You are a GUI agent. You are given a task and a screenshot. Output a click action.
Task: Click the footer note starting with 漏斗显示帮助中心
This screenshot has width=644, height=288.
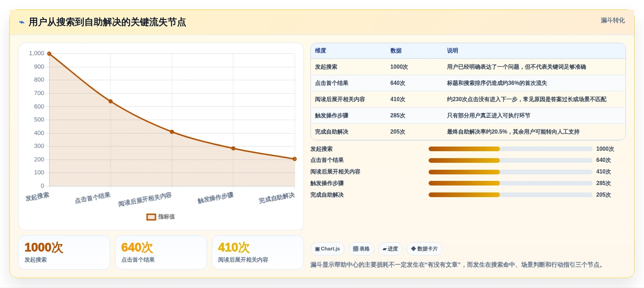pos(458,265)
